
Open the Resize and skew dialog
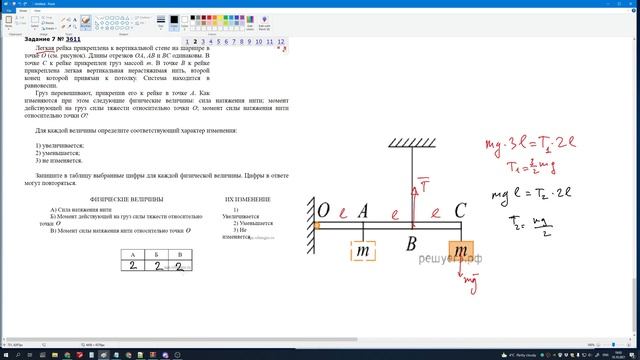[x=48, y=23]
